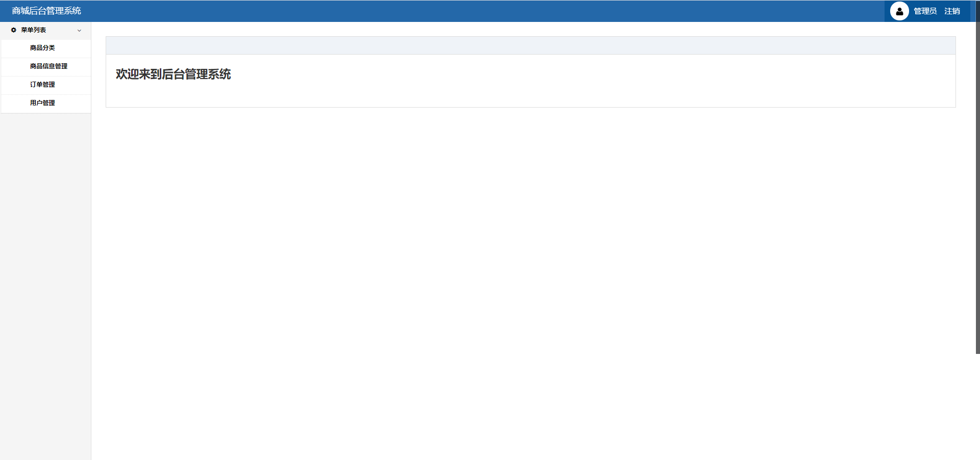Click the empty sidebar area below 用户管理
The width and height of the screenshot is (980, 460).
(45, 286)
